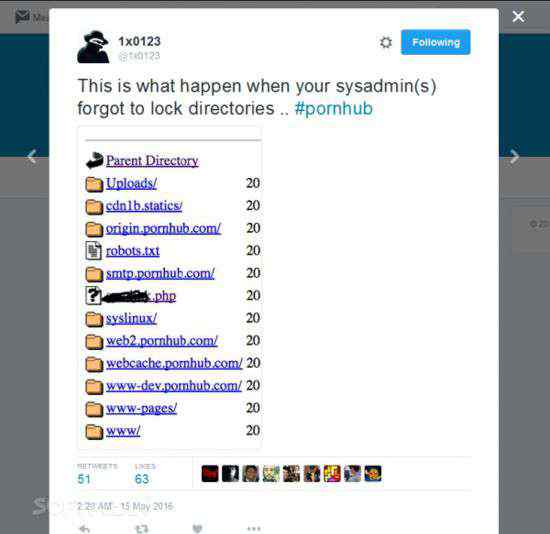This screenshot has height=534, width=550.
Task: Click the first red liker avatar
Action: tap(210, 473)
